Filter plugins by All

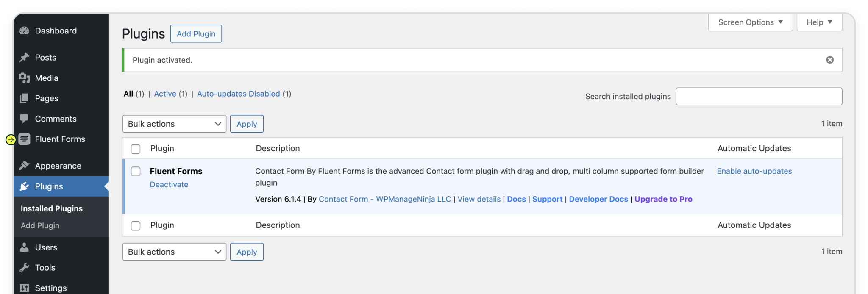click(128, 94)
